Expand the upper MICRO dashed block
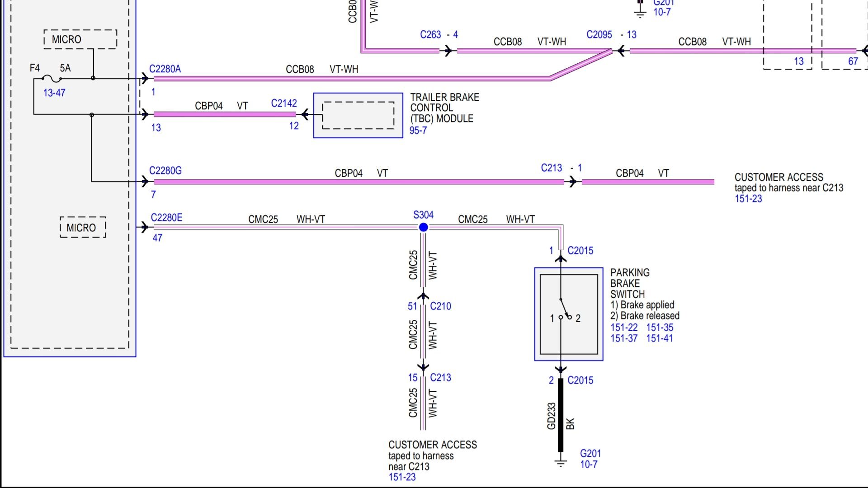The height and width of the screenshot is (488, 868). coord(80,39)
